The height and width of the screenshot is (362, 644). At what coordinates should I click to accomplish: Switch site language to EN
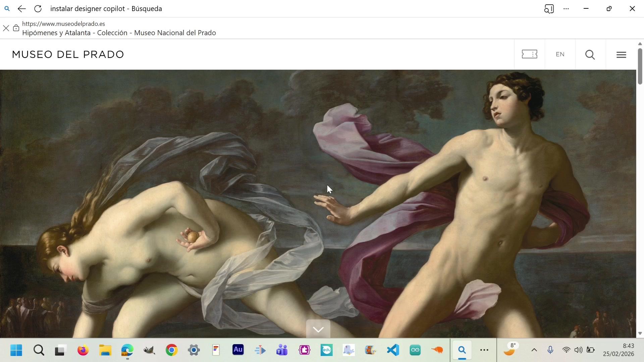coord(560,54)
